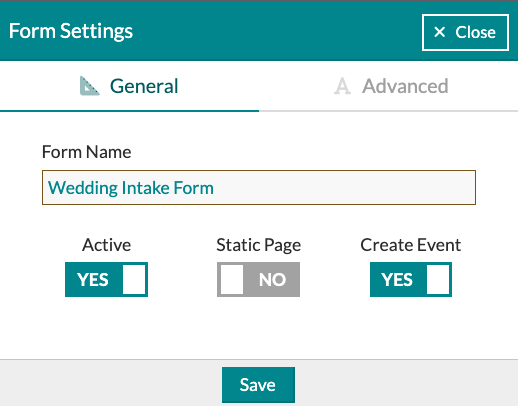Turn off the Create Event toggle

click(411, 279)
